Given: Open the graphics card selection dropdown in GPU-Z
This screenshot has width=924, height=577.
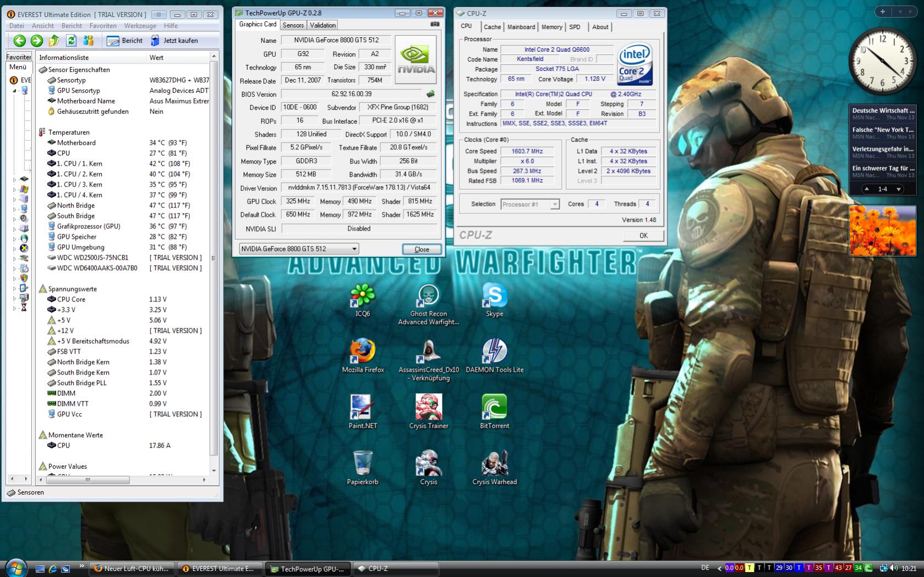Looking at the screenshot, I should [x=299, y=249].
